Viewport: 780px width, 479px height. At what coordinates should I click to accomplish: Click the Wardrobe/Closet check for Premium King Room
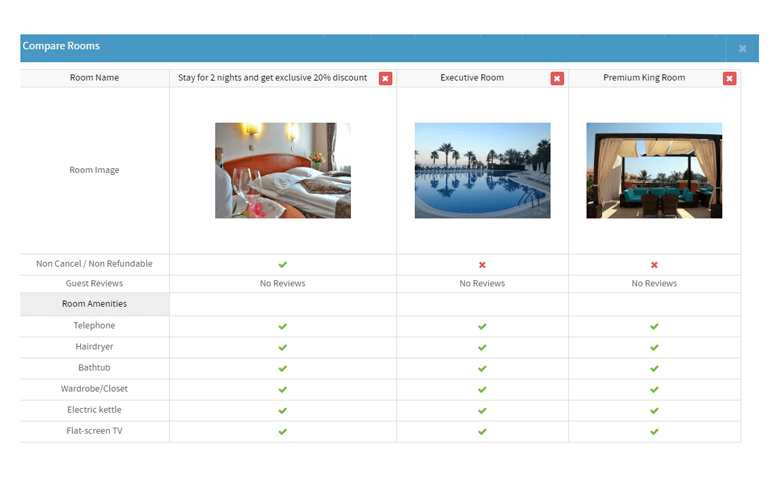tap(654, 389)
